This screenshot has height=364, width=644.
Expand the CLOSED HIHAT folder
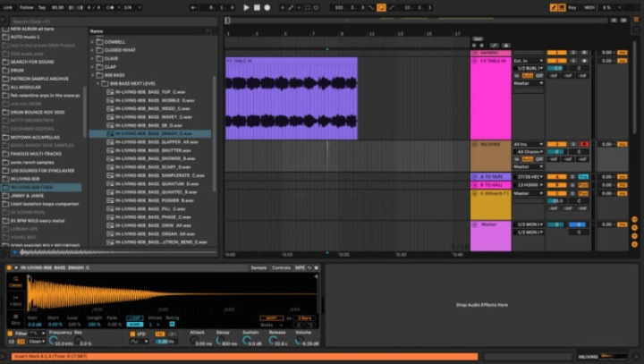(x=92, y=50)
